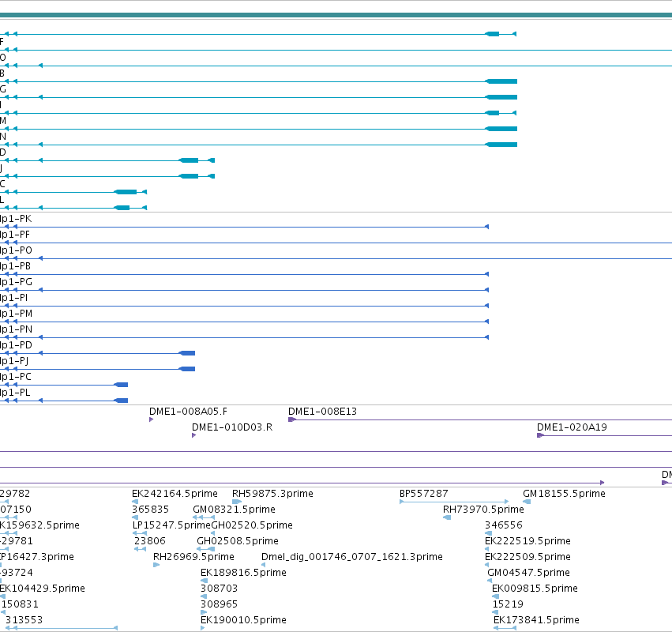
Task: Open the DME1-008E13 feature
Action: [322, 412]
